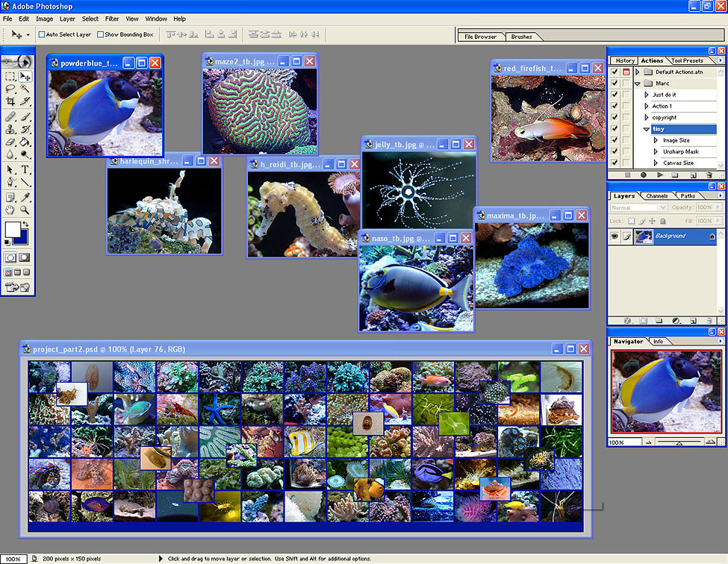Hide the Background layer eye icon
Image resolution: width=728 pixels, height=564 pixels.
(615, 236)
